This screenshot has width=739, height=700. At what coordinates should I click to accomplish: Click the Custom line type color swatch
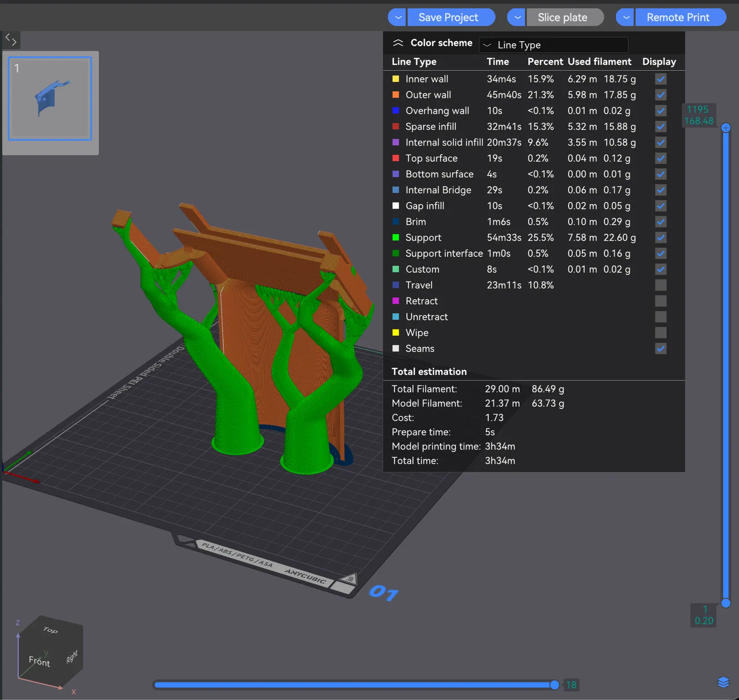pos(396,269)
